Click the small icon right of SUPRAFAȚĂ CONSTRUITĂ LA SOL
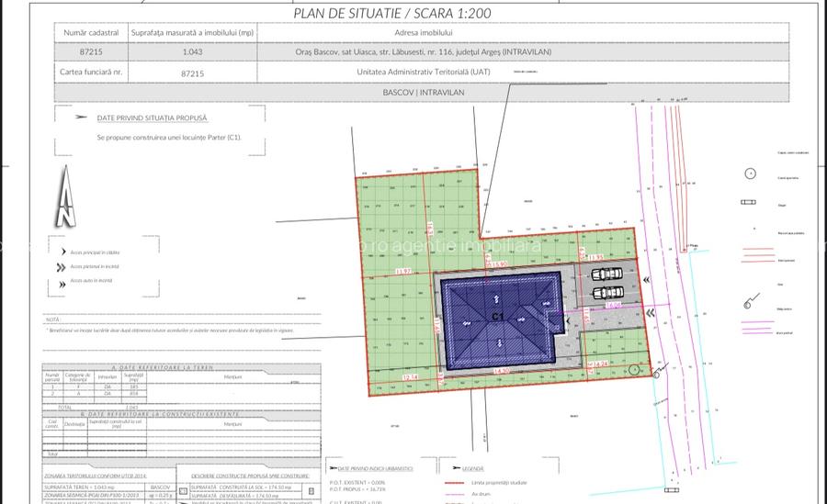Viewport: 827px width, 504px height. pyautogui.click(x=312, y=491)
